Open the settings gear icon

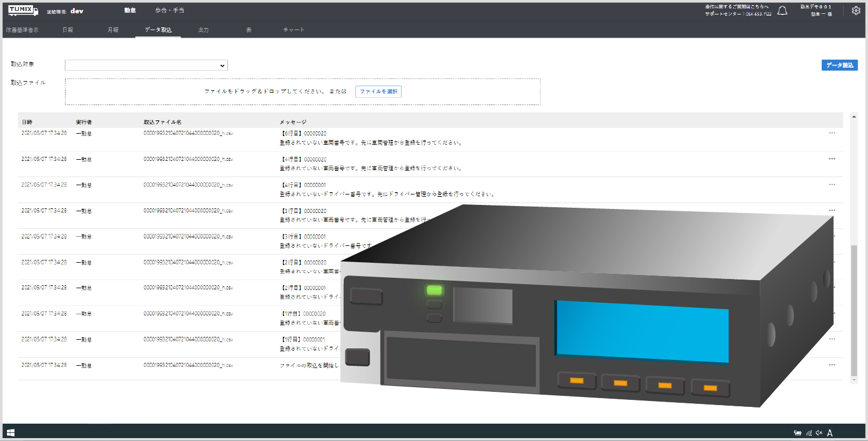coord(856,10)
